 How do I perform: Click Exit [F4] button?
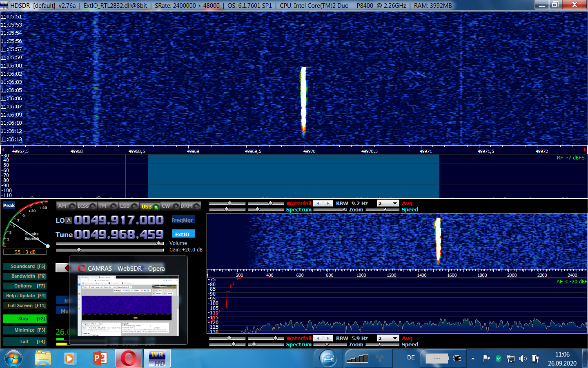pyautogui.click(x=24, y=341)
